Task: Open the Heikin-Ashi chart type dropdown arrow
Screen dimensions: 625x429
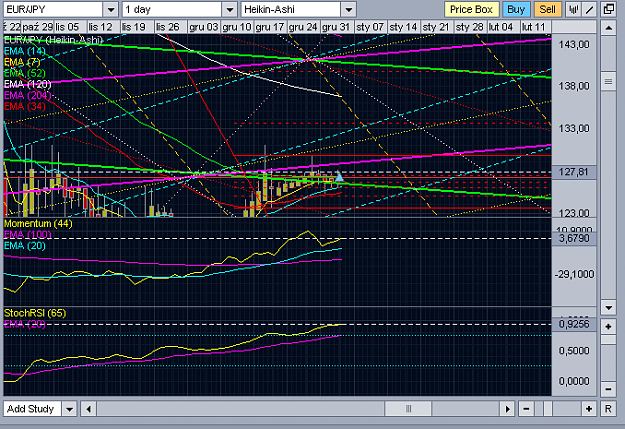Action: click(x=349, y=9)
